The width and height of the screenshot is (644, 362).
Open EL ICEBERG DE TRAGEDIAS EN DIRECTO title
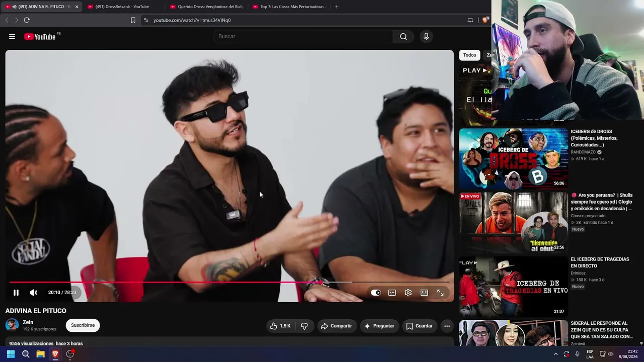[600, 262]
